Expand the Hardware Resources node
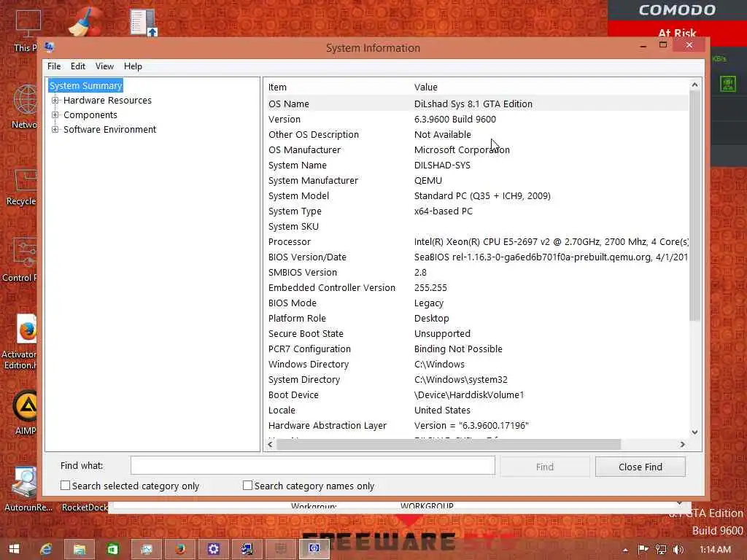The width and height of the screenshot is (747, 560). [55, 101]
